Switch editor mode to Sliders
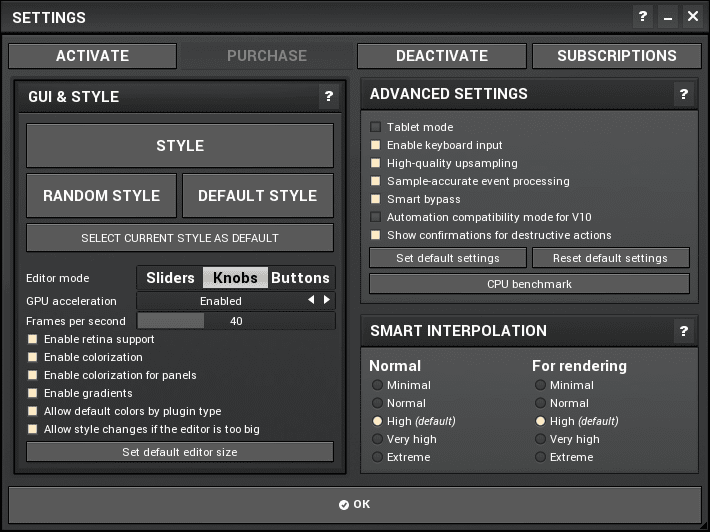 [170, 278]
